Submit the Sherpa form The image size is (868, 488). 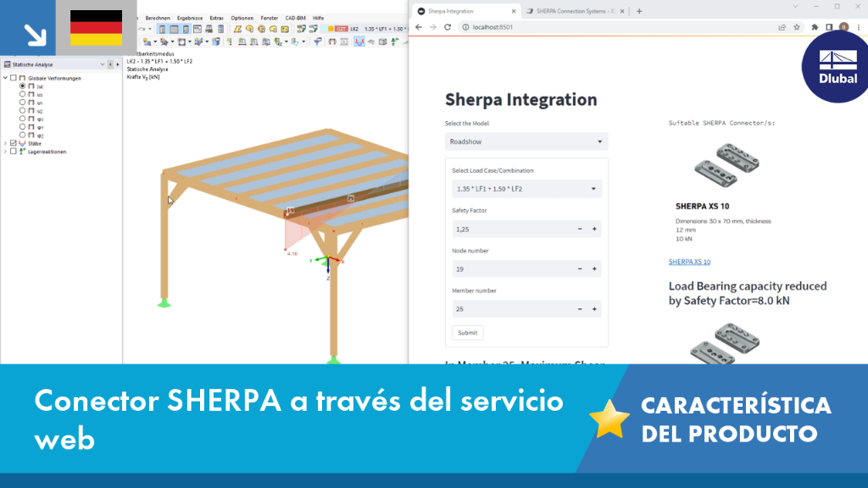(x=468, y=332)
